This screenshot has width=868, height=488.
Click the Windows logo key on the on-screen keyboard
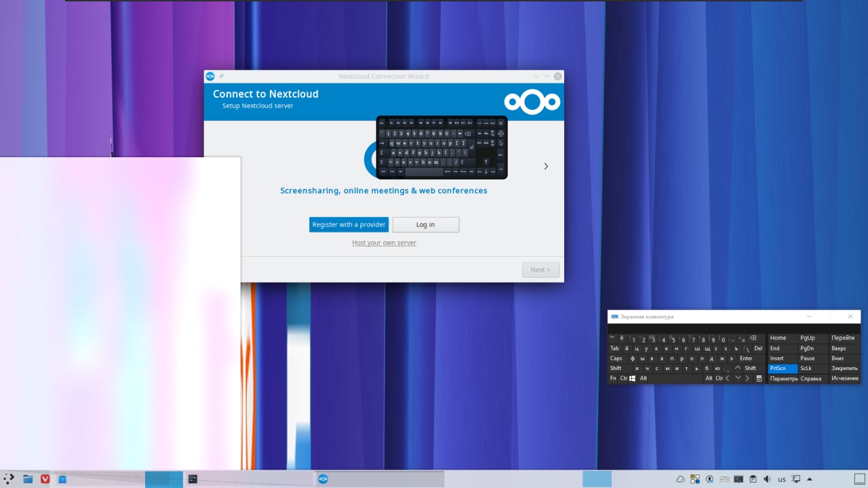click(x=632, y=378)
